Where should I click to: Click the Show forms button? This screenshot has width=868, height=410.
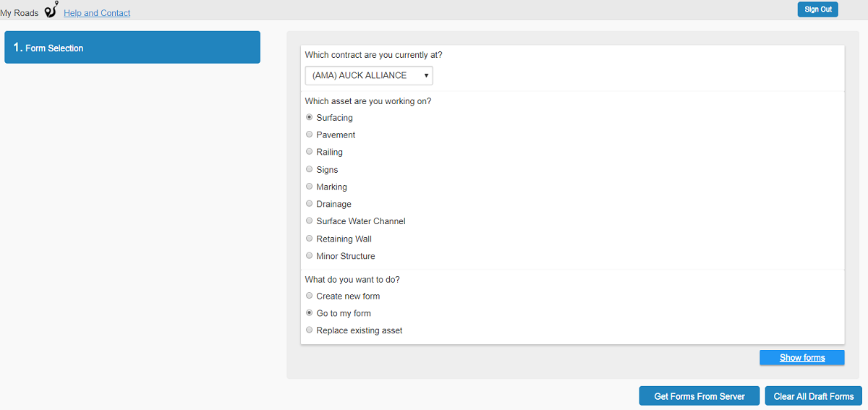(x=802, y=358)
